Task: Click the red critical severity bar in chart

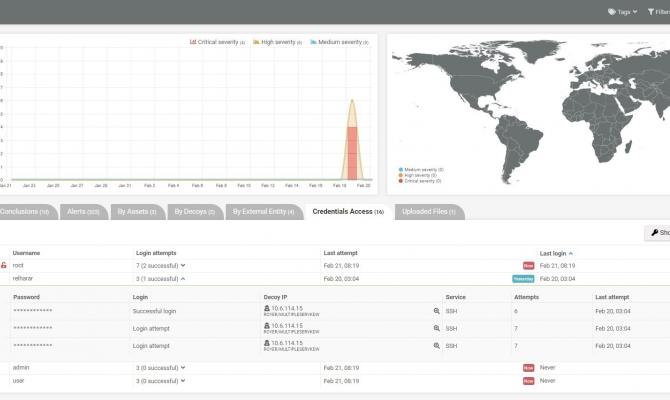Action: pyautogui.click(x=352, y=153)
